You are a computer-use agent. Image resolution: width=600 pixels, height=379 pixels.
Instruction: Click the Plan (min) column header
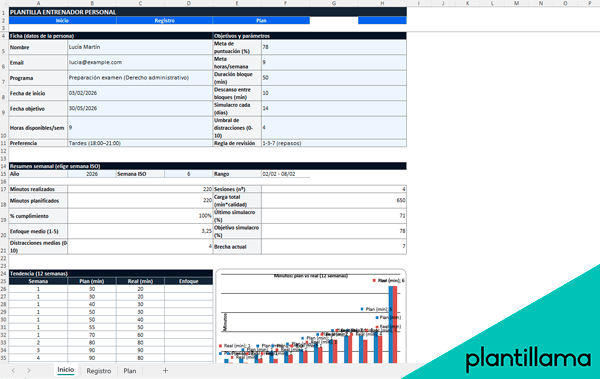click(x=92, y=281)
